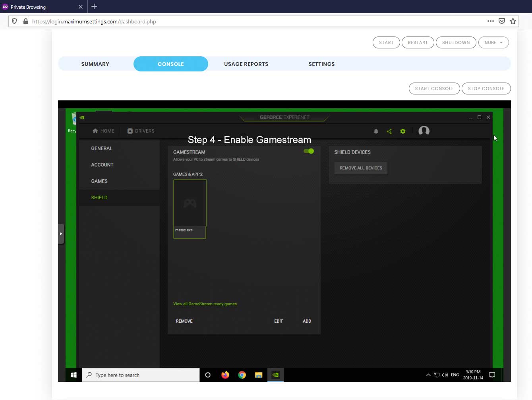Select the mstsc.exe game thumbnail
The image size is (532, 400).
click(x=190, y=209)
